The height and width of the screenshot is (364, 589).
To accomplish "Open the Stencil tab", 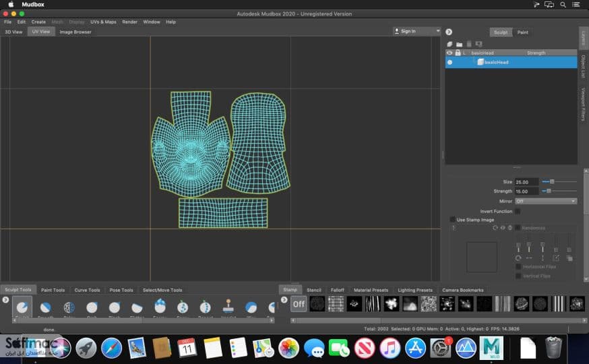I will pyautogui.click(x=313, y=290).
